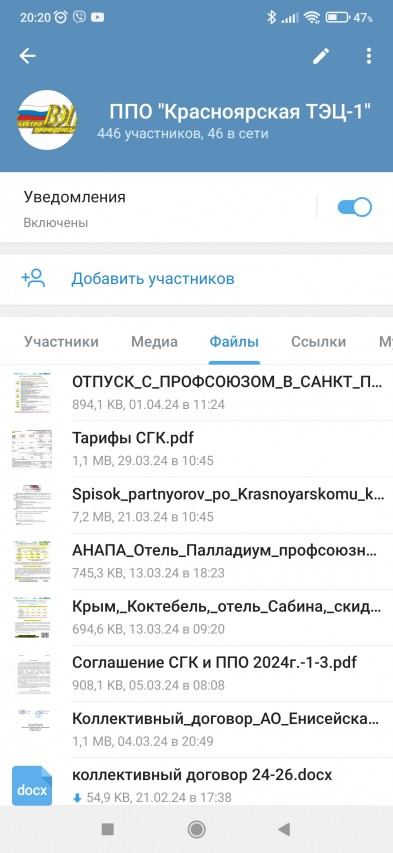Tap the Android back triangle button
The image size is (393, 853).
coord(284,829)
